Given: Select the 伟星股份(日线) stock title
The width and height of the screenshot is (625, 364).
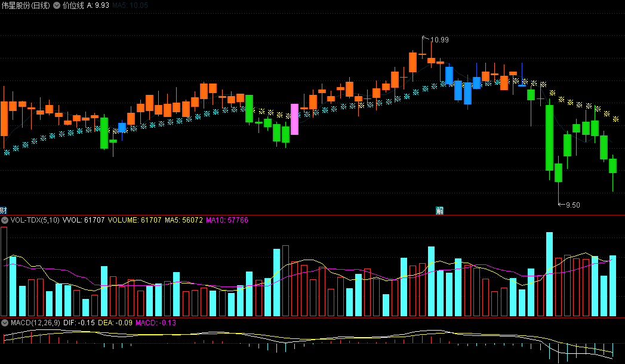Looking at the screenshot, I should pos(26,5).
